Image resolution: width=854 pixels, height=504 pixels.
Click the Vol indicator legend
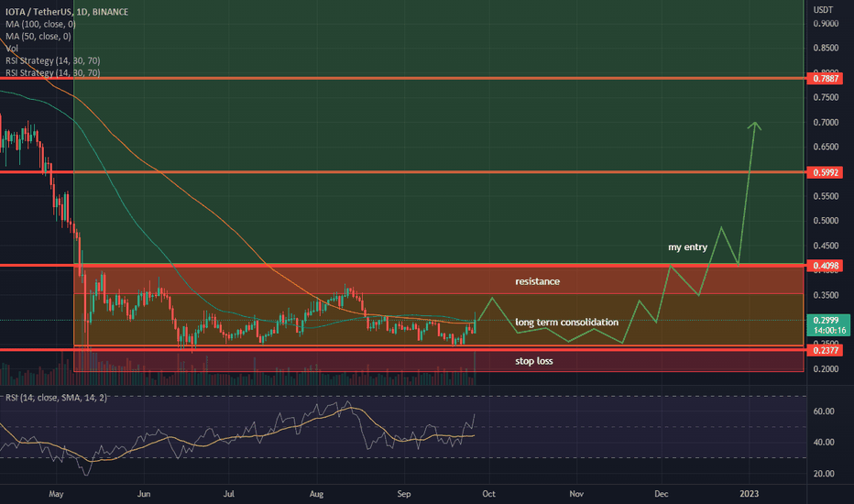(12, 49)
